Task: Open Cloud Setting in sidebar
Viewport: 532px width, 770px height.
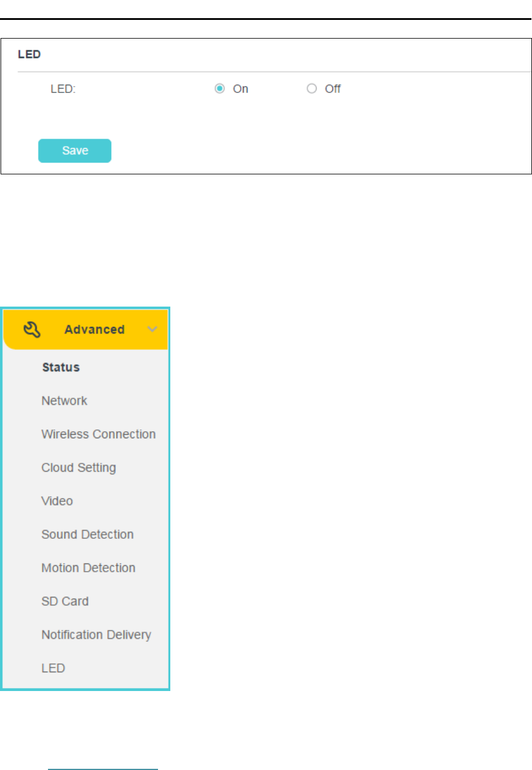Action: pyautogui.click(x=78, y=467)
